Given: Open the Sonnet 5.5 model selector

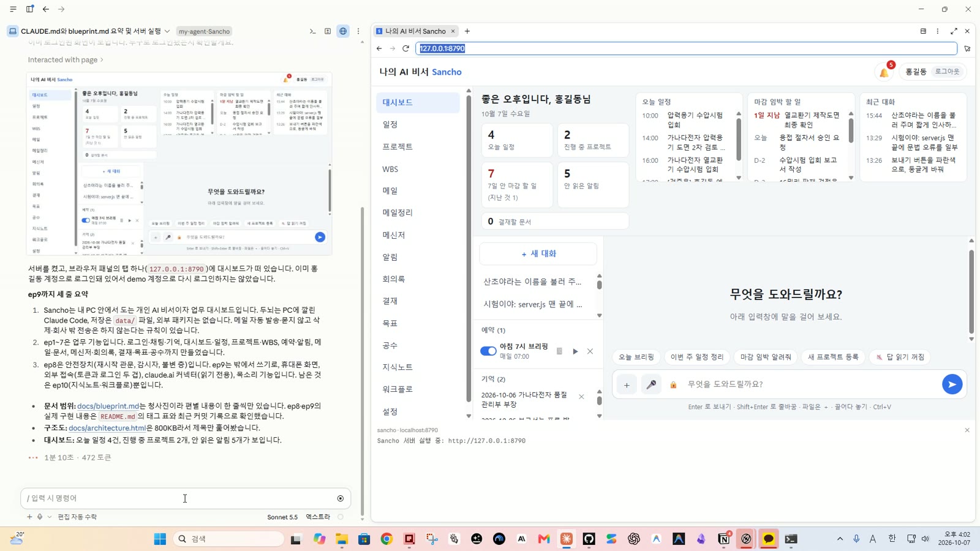Looking at the screenshot, I should [282, 517].
